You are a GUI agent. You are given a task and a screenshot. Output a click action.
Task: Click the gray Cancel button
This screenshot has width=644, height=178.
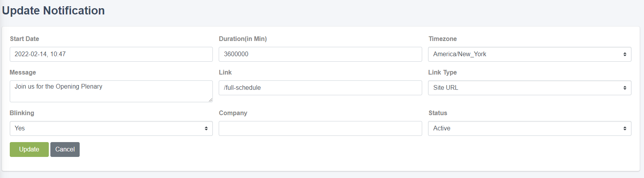(x=65, y=150)
